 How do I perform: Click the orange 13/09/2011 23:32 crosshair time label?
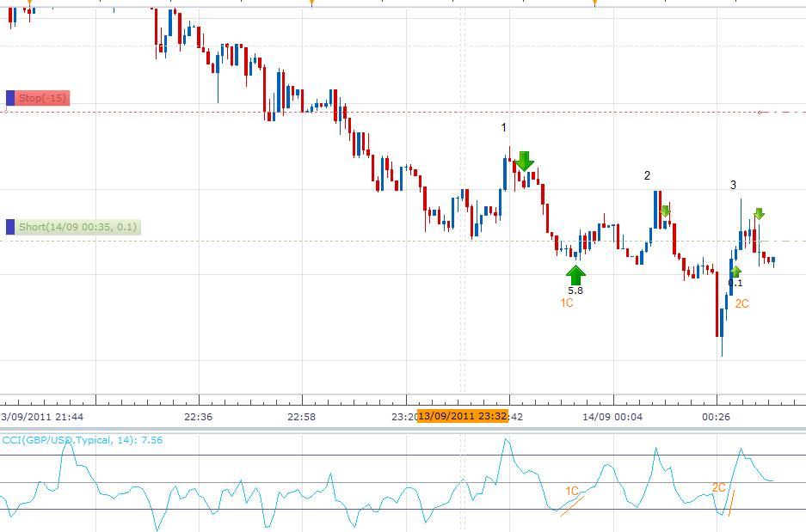point(463,416)
